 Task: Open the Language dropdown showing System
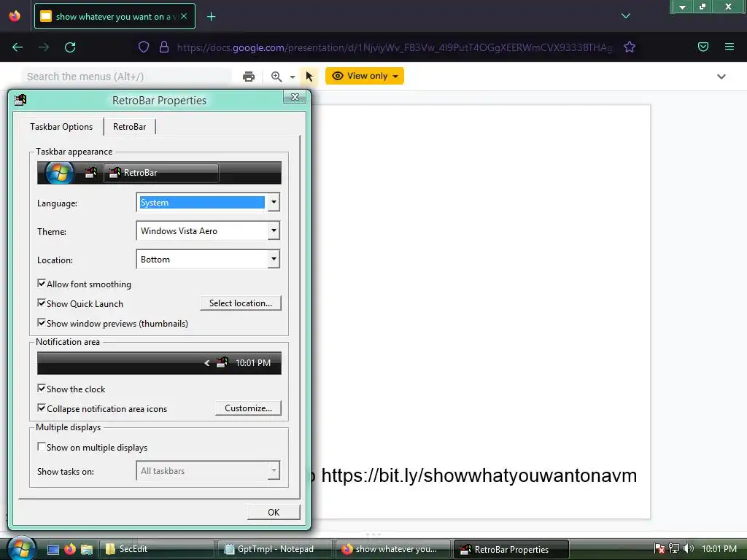(x=208, y=203)
